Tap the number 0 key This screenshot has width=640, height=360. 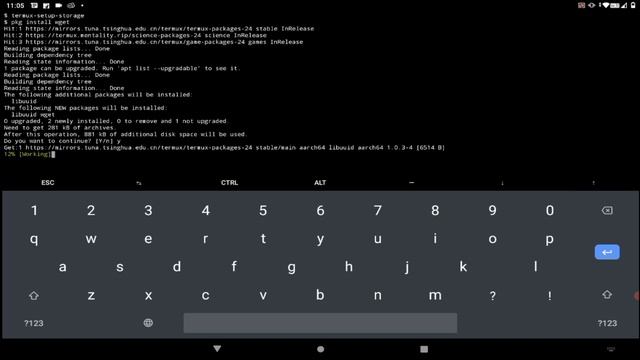550,210
